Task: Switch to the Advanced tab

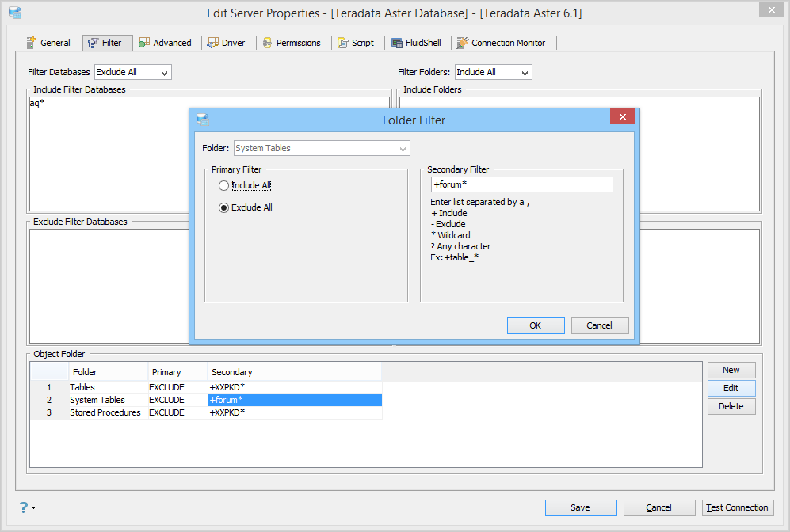Action: pyautogui.click(x=166, y=43)
